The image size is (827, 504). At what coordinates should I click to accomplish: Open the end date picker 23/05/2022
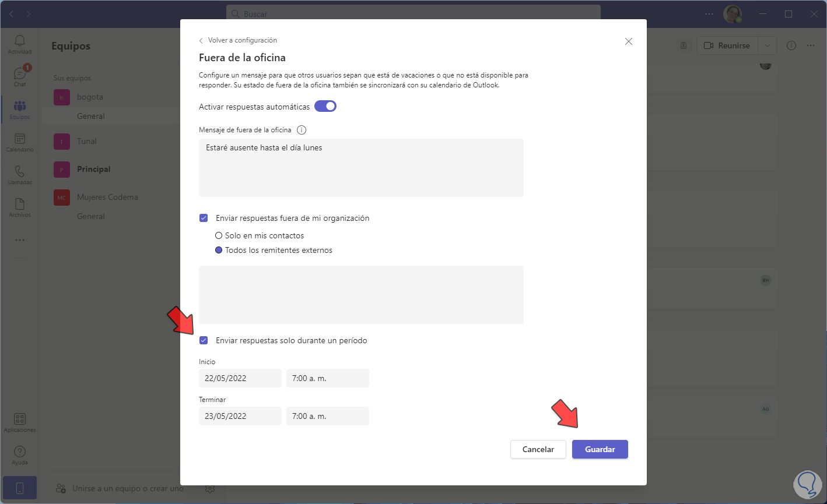tap(240, 416)
